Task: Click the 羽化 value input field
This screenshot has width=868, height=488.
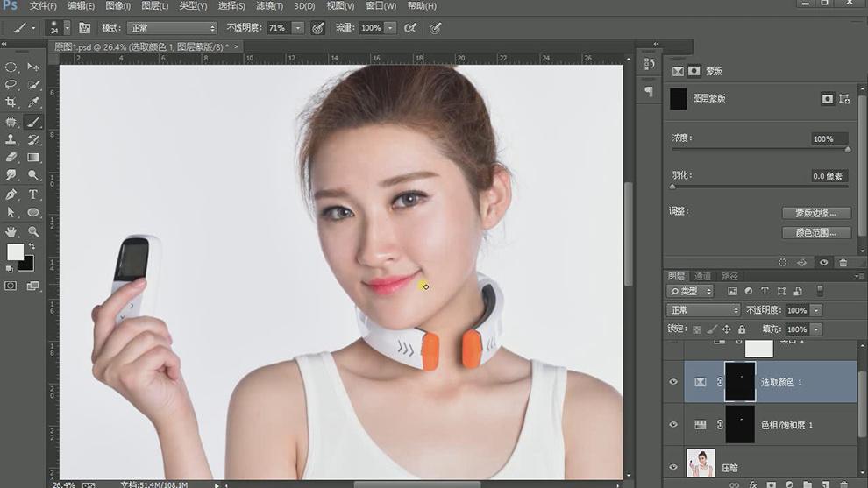Action: [x=829, y=176]
